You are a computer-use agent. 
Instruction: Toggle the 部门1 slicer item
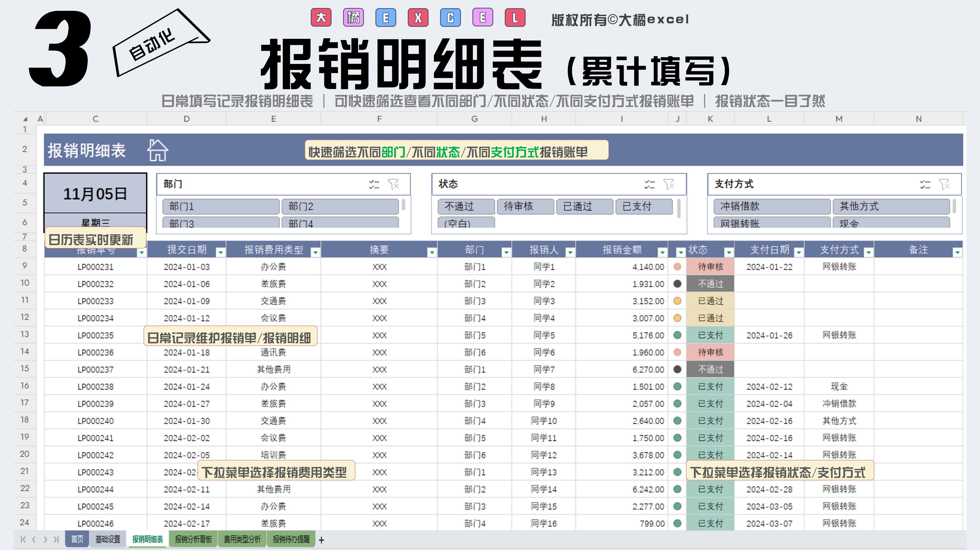click(x=221, y=206)
